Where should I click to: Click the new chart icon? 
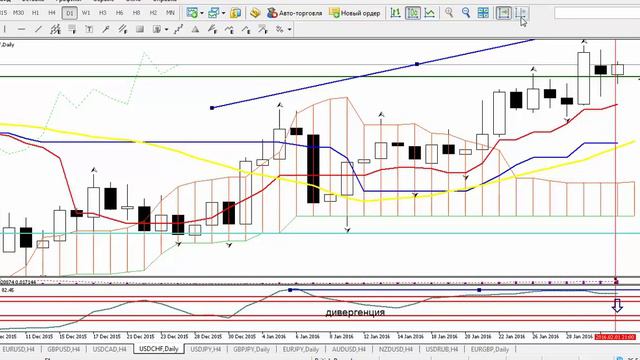click(x=192, y=13)
